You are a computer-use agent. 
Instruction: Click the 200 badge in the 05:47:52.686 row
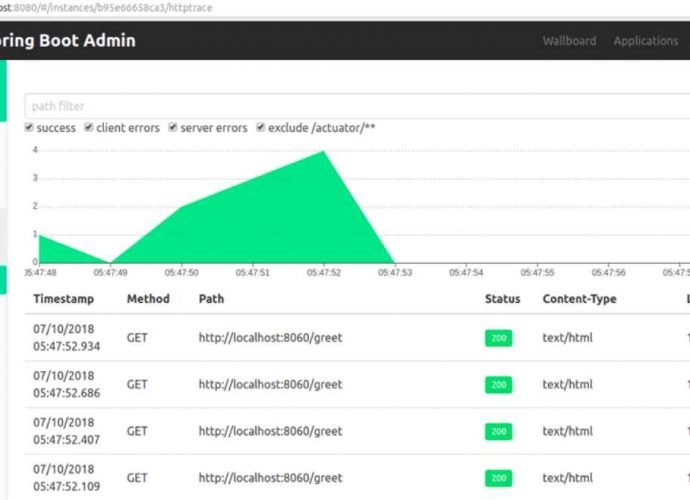498,385
